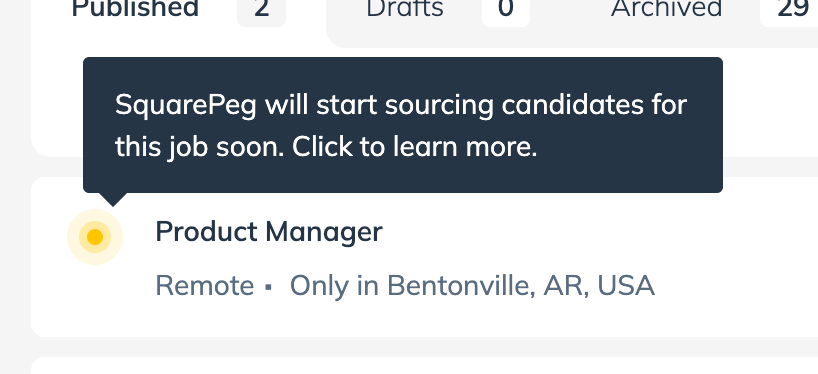Click the Remote label under Product Manager
The height and width of the screenshot is (374, 818).
(x=204, y=286)
